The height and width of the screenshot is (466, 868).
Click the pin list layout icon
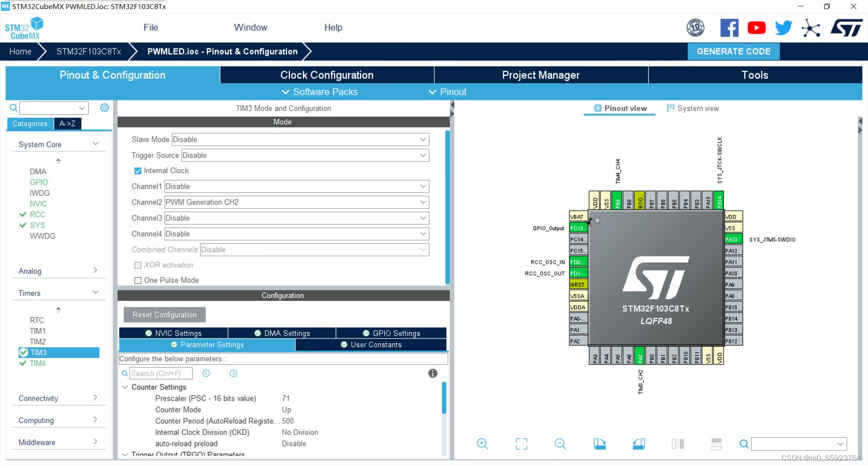coord(717,444)
